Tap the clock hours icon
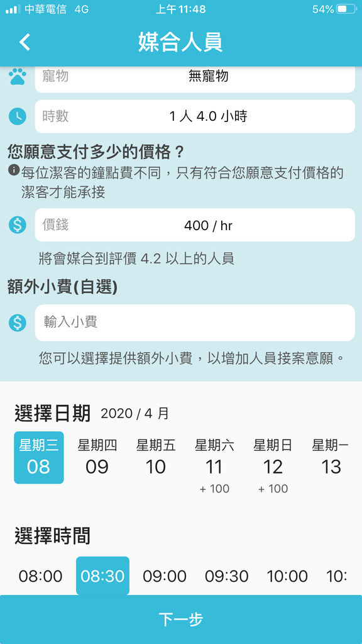The height and width of the screenshot is (644, 362). [x=17, y=116]
